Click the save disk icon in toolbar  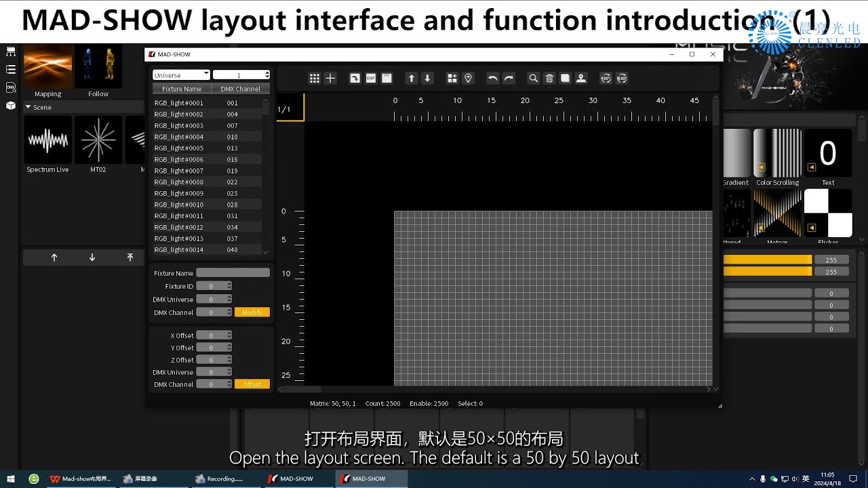387,79
